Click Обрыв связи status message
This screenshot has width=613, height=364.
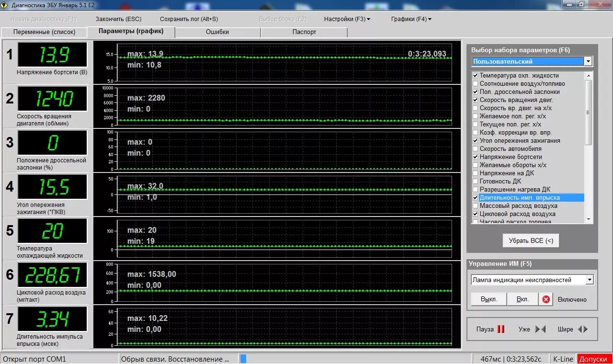point(175,359)
